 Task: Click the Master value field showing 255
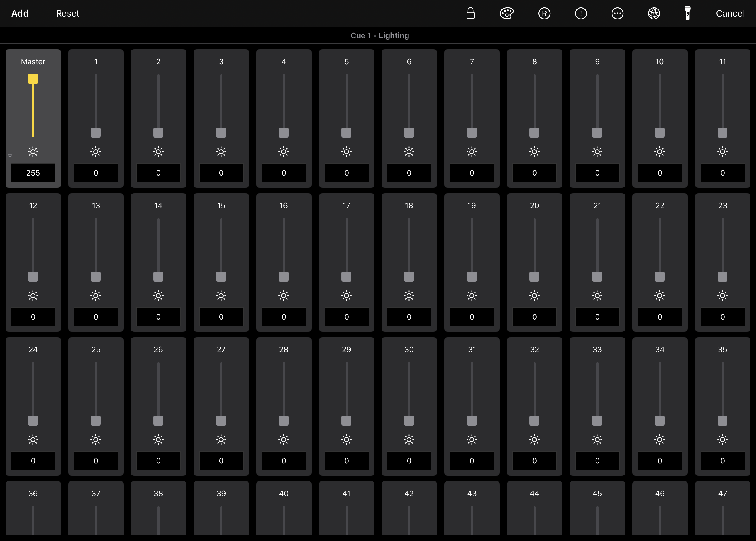pyautogui.click(x=33, y=172)
